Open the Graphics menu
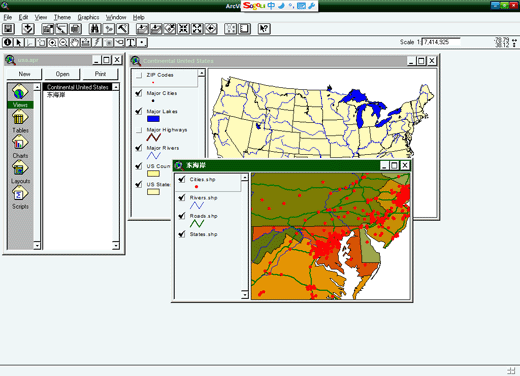The width and height of the screenshot is (520, 376). click(88, 17)
